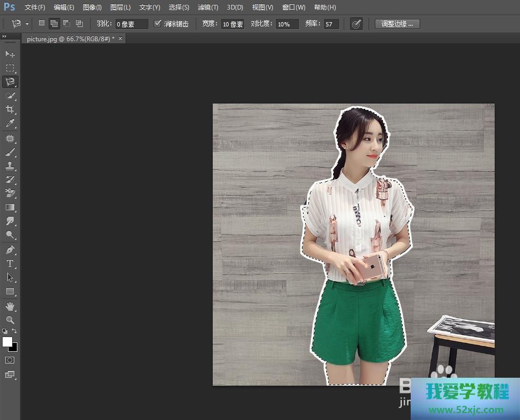Screen dimensions: 520x420
Task: Open the 图像(I) image menu
Action: [92, 7]
